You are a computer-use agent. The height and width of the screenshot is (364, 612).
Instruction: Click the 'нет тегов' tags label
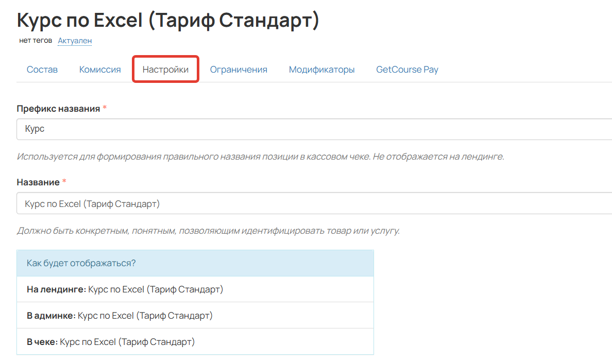pos(36,41)
